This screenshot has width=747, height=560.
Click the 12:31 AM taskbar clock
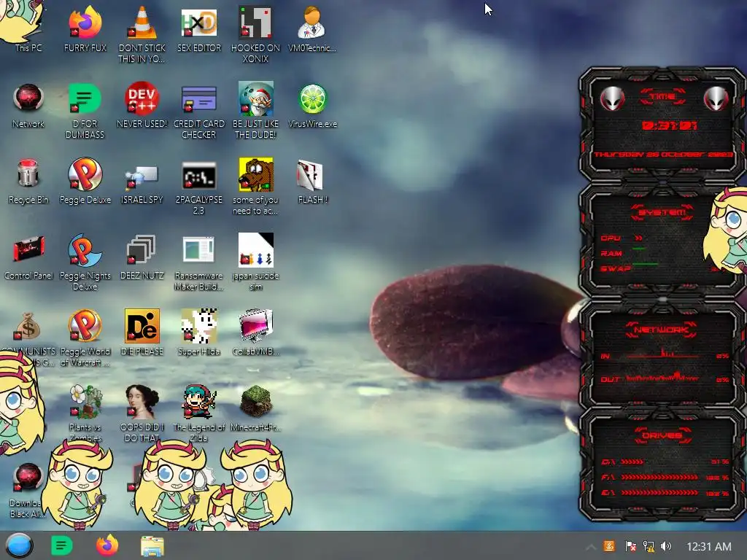point(709,547)
